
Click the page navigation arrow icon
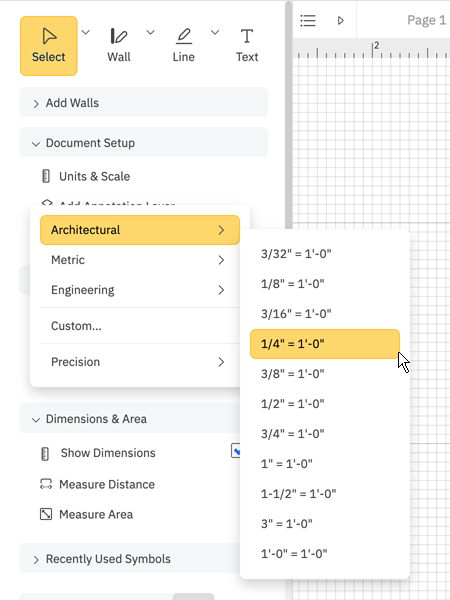point(341,20)
